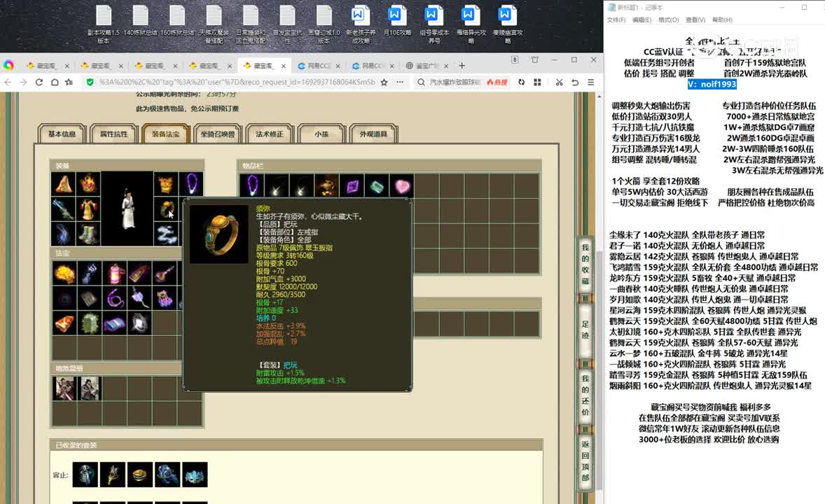Click the 热搜 hot search badge
Image resolution: width=825 pixels, height=504 pixels.
497,82
